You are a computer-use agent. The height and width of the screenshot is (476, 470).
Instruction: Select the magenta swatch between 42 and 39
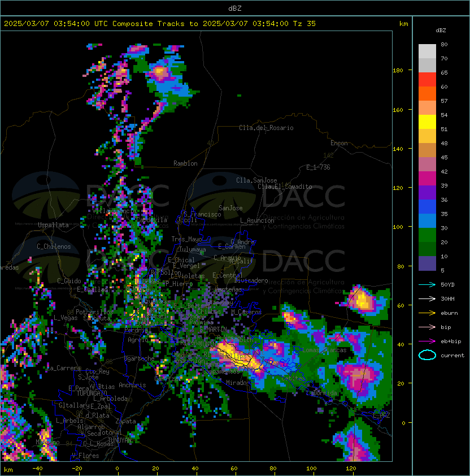427,178
